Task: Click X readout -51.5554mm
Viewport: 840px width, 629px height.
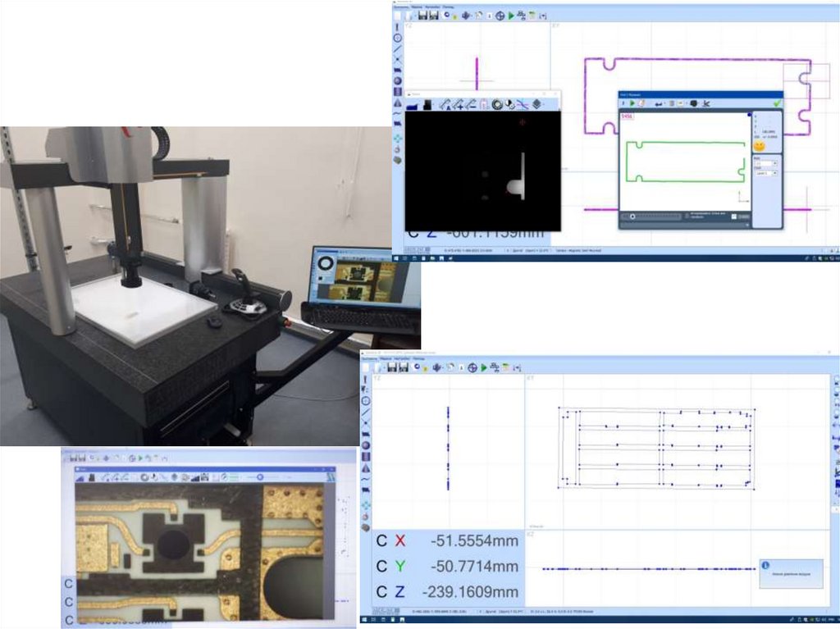Action: pos(474,541)
